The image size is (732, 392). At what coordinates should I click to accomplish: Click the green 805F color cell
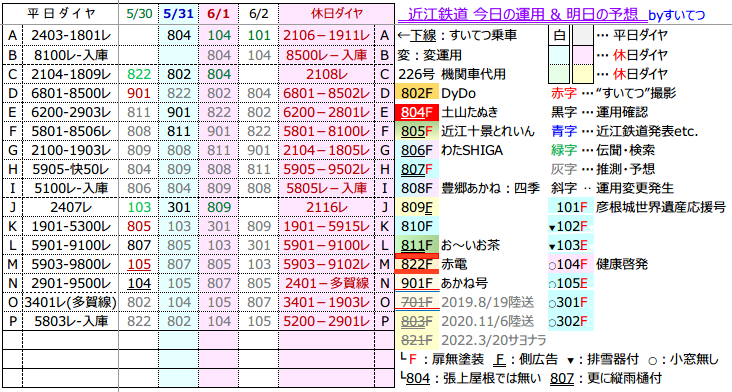(417, 132)
